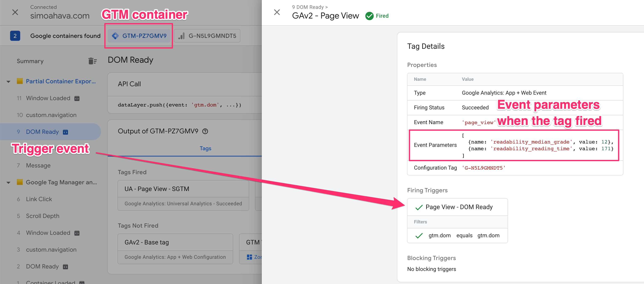Screen dimensions: 644x284
Task: Click the No blocking triggers text
Action: 431,269
